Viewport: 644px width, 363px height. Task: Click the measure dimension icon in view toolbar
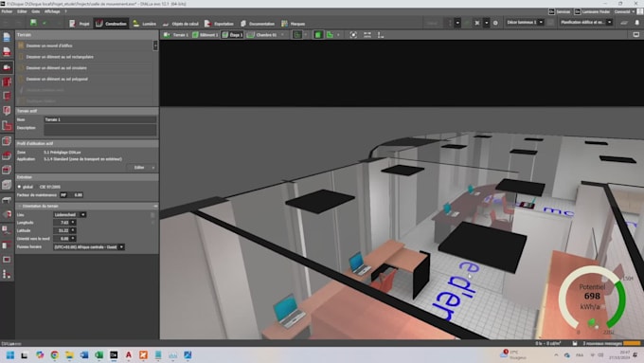pos(367,35)
